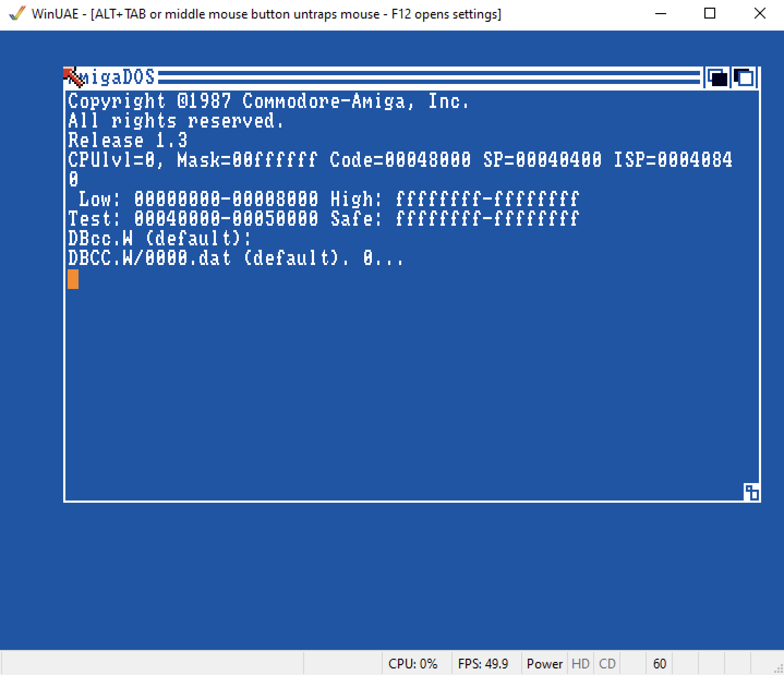
Task: Click the "Low: 00000000-00008000" range
Action: pos(198,200)
